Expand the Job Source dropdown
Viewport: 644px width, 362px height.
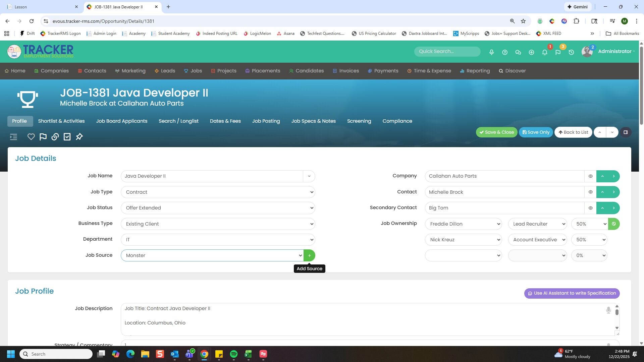[212, 255]
